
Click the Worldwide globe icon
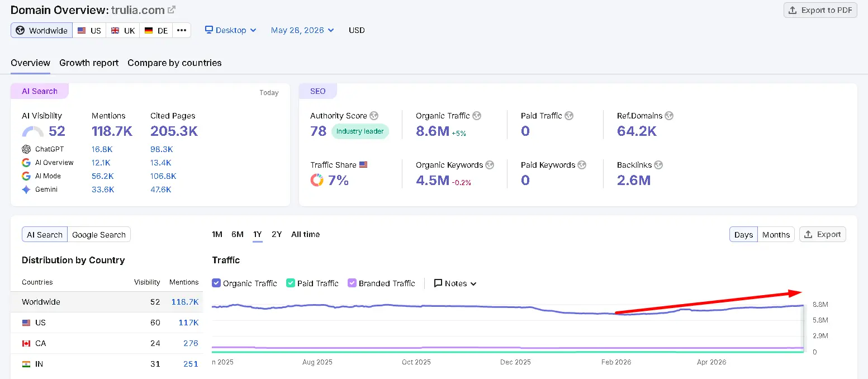pos(20,30)
